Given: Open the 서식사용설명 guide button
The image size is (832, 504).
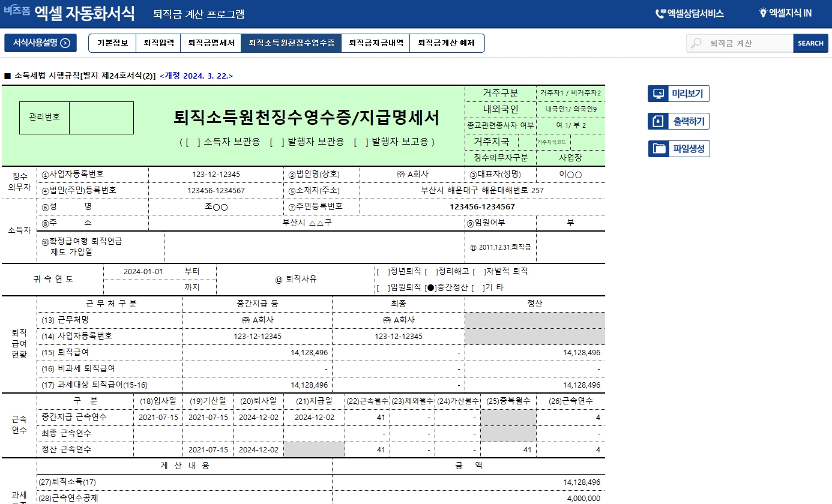Looking at the screenshot, I should click(41, 43).
